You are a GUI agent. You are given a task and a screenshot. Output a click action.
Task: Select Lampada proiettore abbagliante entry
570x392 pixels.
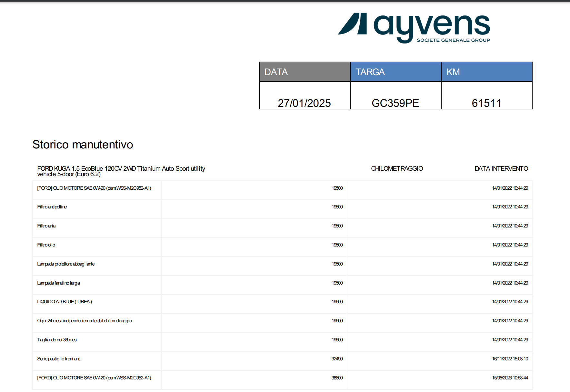point(66,264)
